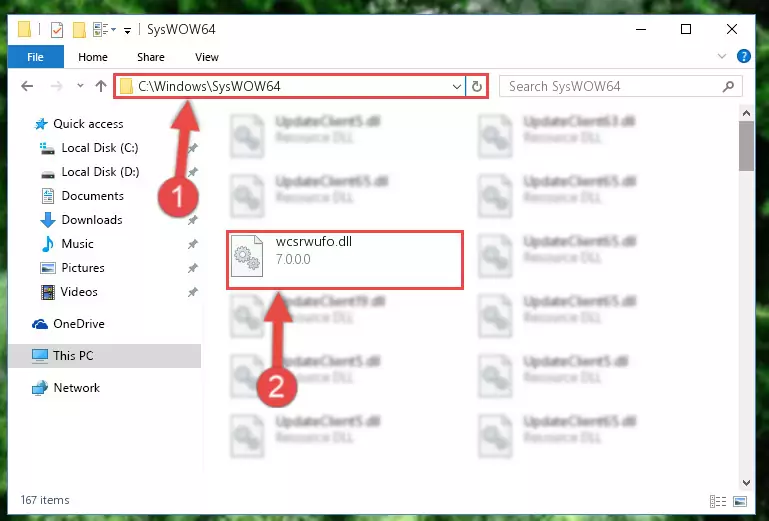769x521 pixels.
Task: Switch to the Share ribbon tab
Action: point(151,57)
